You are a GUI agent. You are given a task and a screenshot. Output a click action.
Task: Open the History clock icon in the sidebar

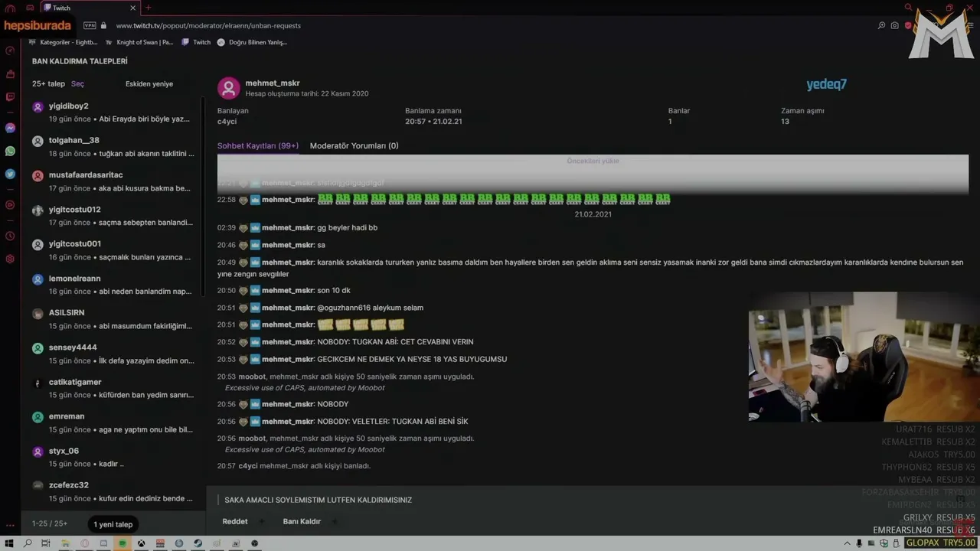pos(10,236)
